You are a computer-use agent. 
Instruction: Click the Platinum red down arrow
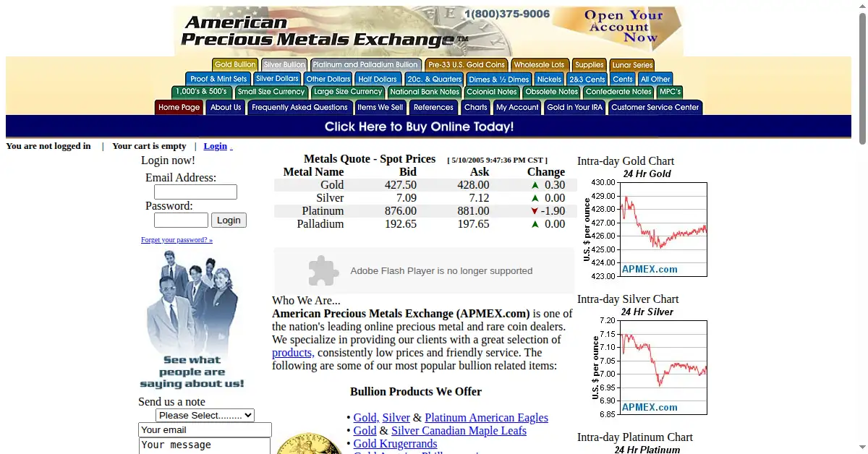[535, 211]
